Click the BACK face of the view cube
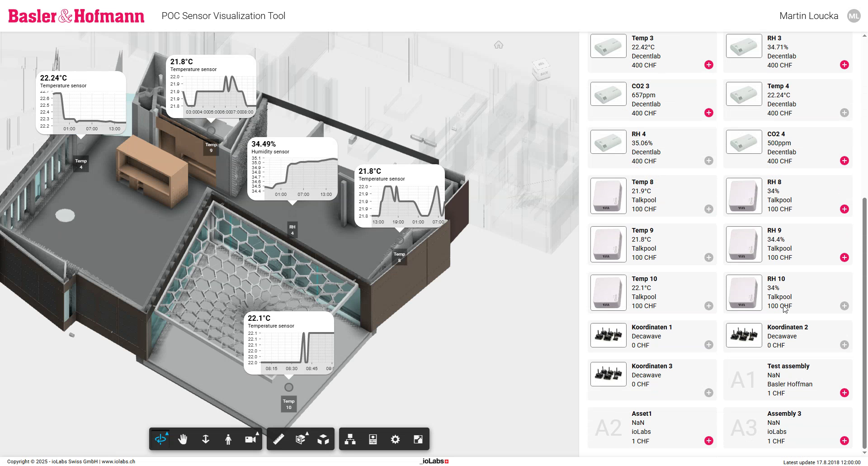The width and height of the screenshot is (868, 466). tap(544, 73)
